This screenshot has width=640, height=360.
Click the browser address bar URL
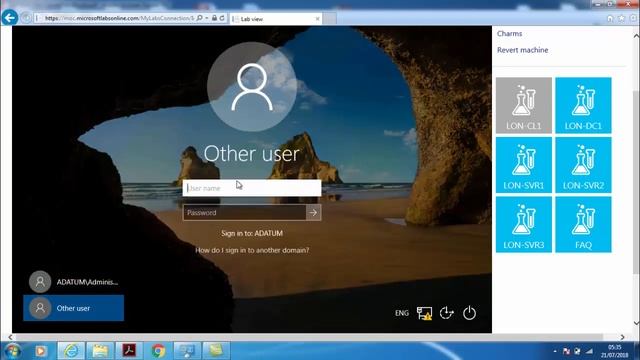(x=119, y=18)
